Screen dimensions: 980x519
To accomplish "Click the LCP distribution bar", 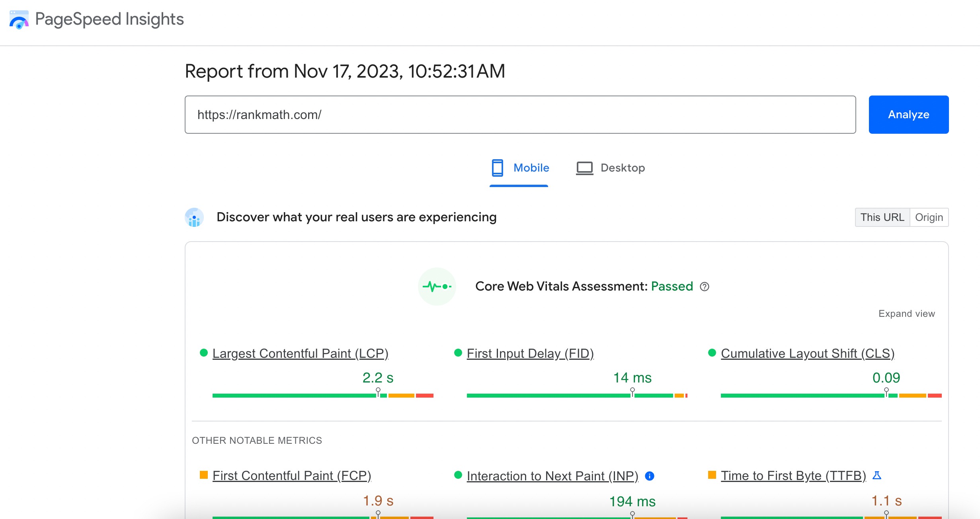I will pyautogui.click(x=323, y=396).
